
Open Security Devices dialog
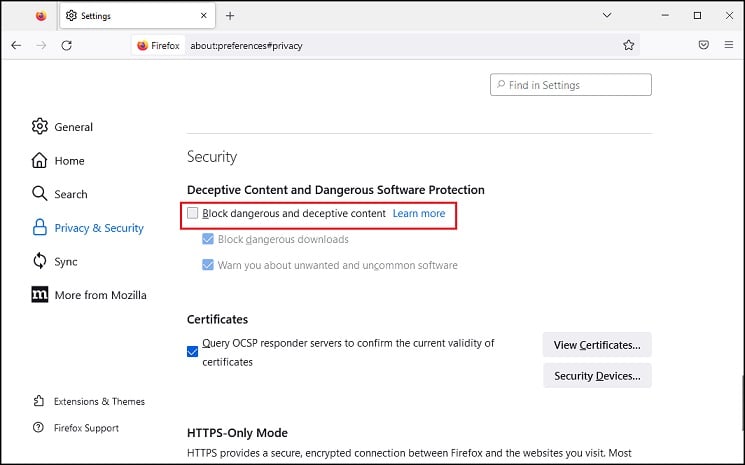pyautogui.click(x=597, y=376)
